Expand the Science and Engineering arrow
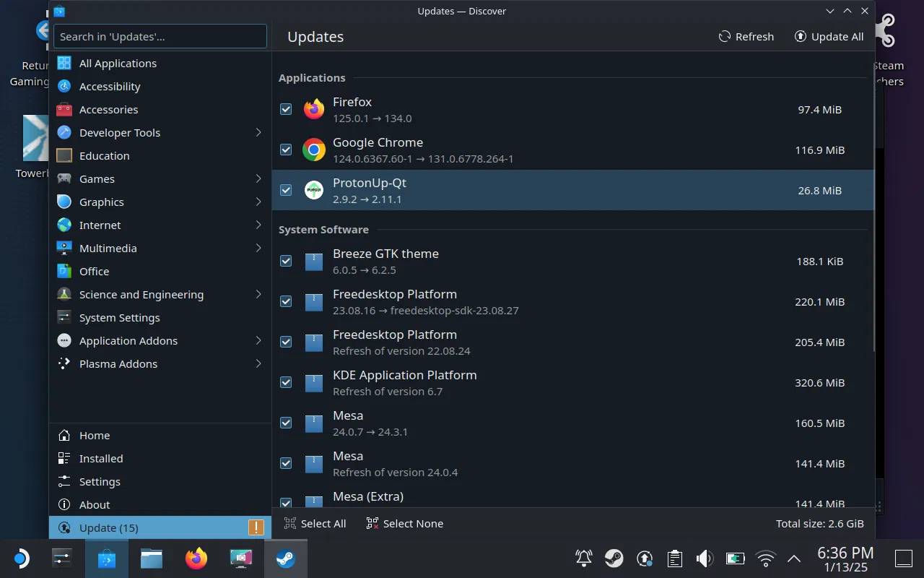The width and height of the screenshot is (924, 578). coord(258,295)
